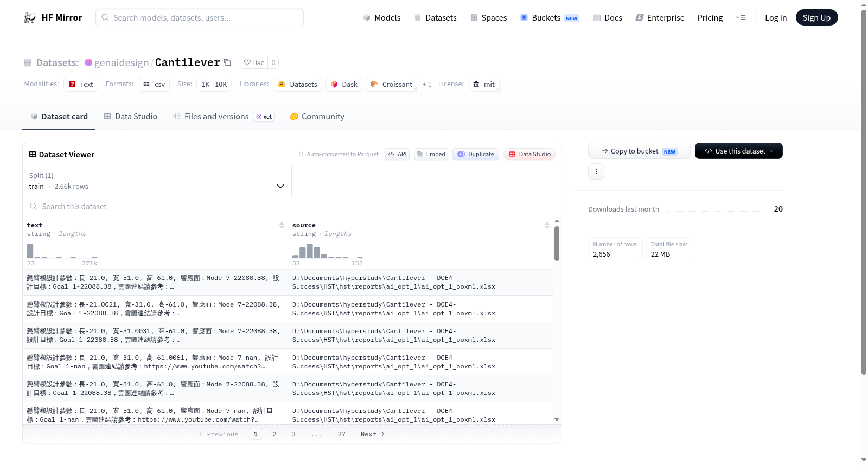The width and height of the screenshot is (868, 465).
Task: Click row with 高-61.0061 text cell
Action: [x=155, y=362]
